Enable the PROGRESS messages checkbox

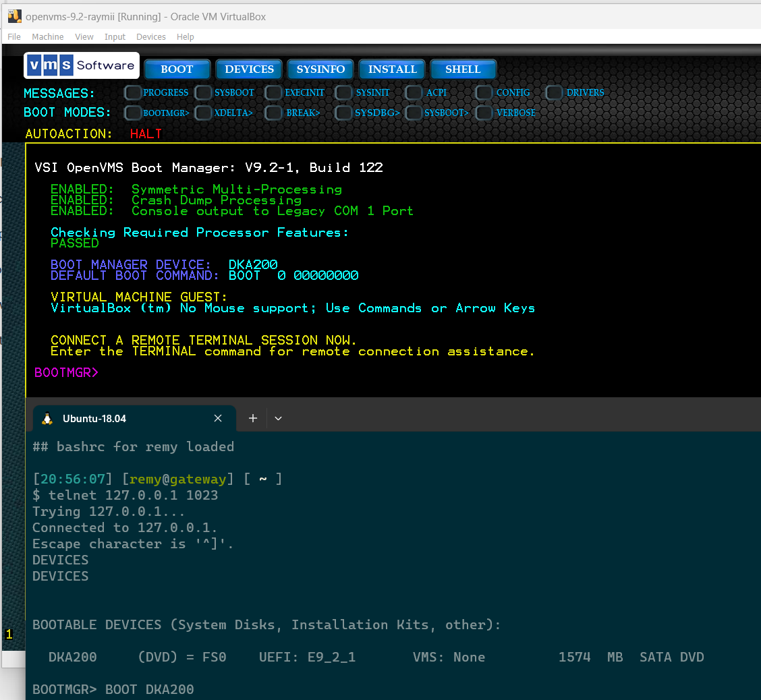[133, 93]
